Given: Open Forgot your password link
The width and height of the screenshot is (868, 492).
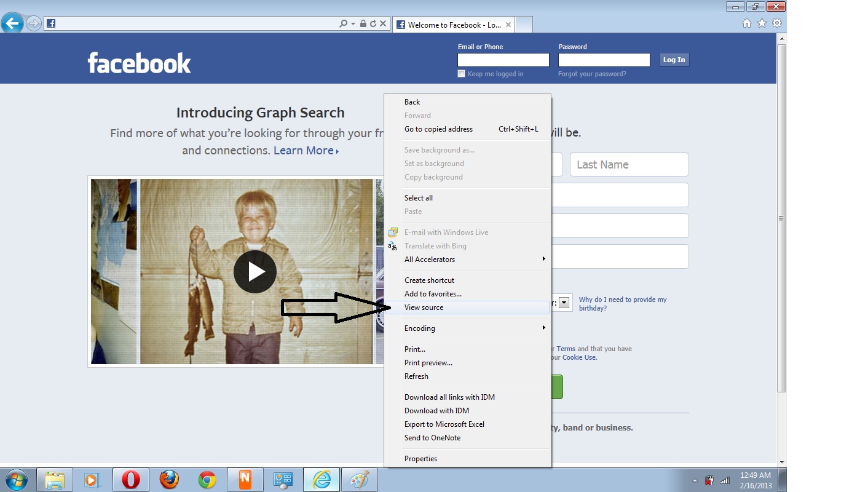Looking at the screenshot, I should tap(592, 74).
